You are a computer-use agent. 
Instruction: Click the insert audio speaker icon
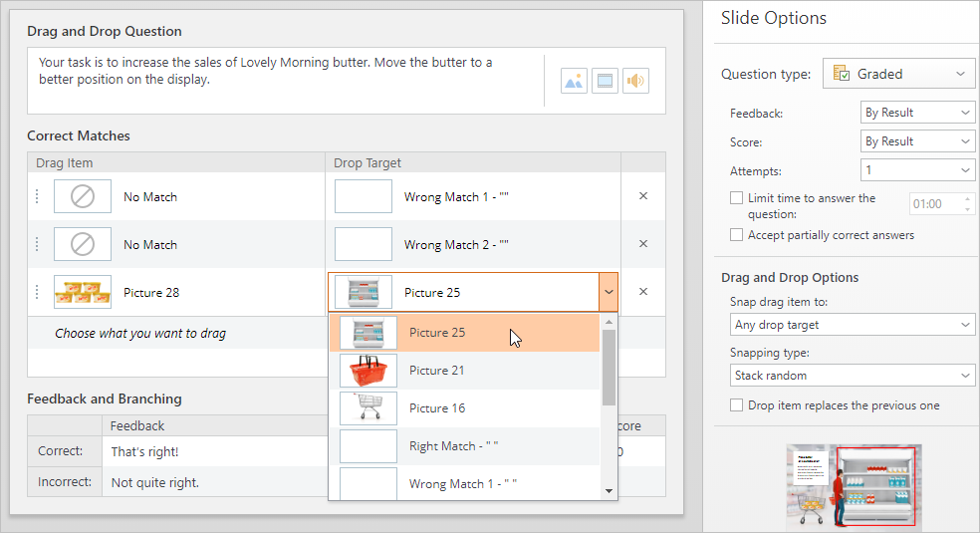click(x=635, y=82)
